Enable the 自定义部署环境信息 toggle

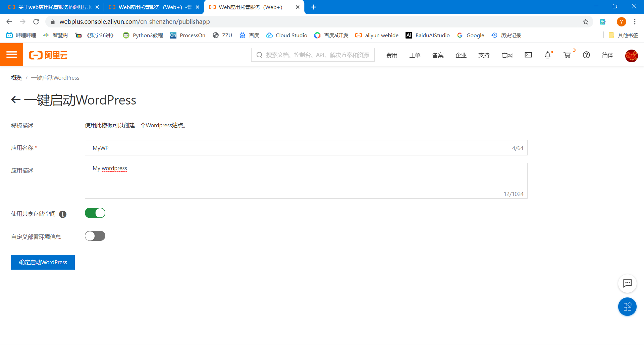tap(95, 236)
